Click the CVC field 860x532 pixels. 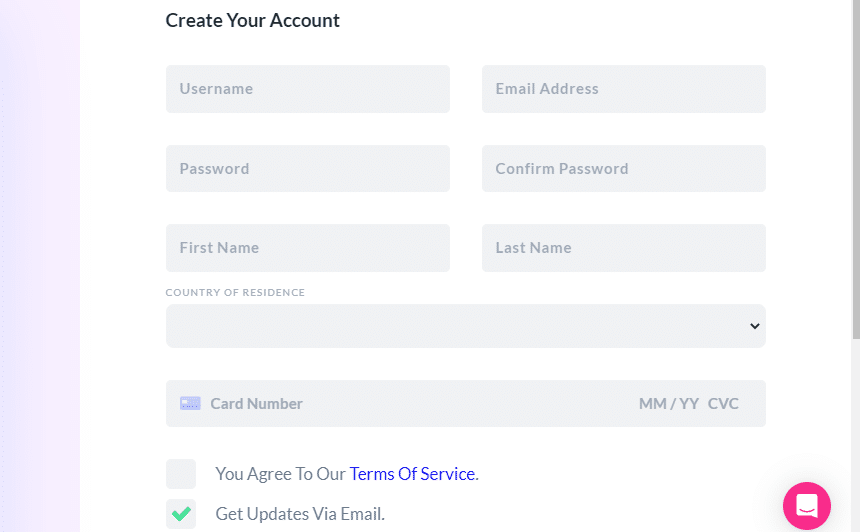[723, 404]
